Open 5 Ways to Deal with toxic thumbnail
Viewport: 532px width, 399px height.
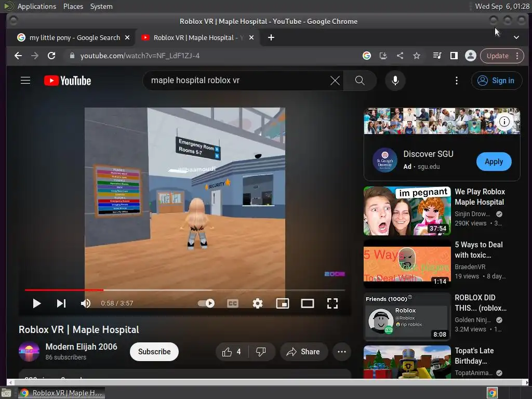[407, 263]
